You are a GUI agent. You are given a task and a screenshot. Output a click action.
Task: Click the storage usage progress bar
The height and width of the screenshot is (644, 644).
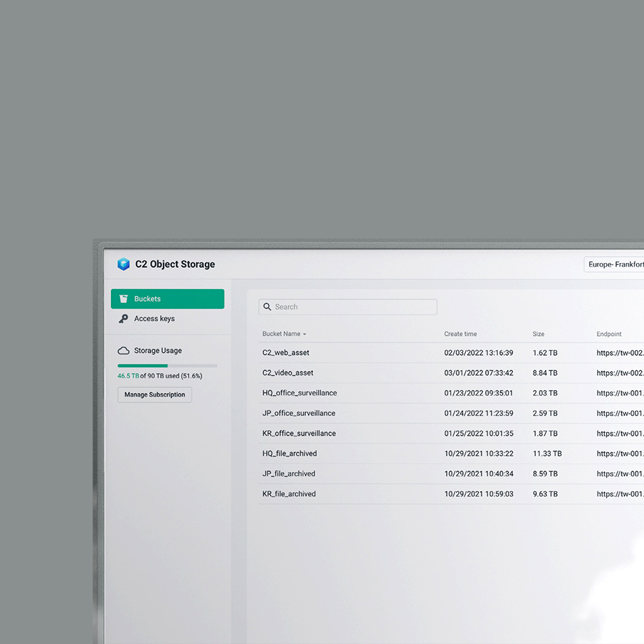point(167,365)
